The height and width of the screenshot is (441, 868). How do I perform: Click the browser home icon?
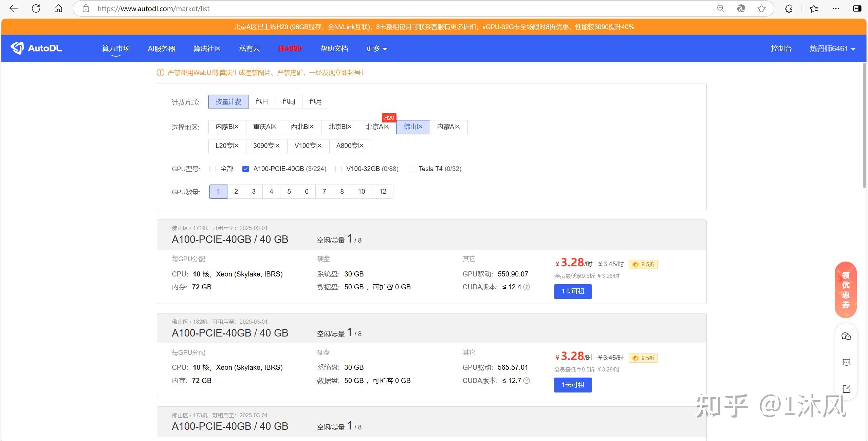click(x=58, y=8)
